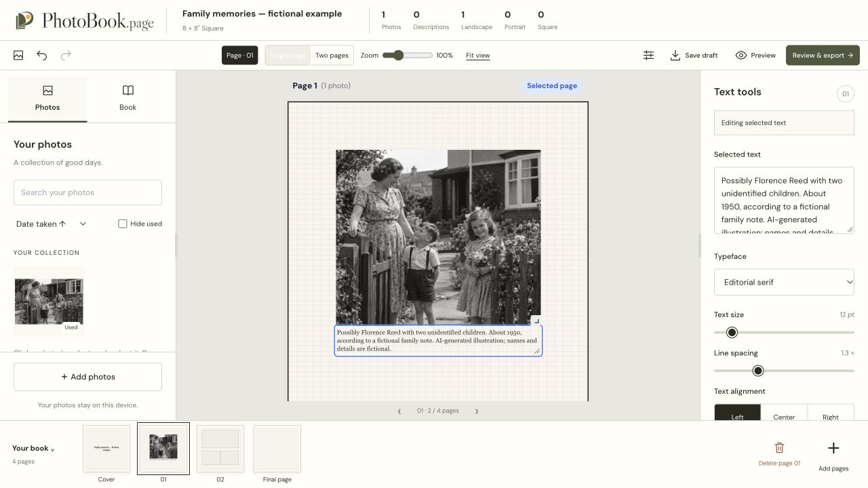Select page 01 thumbnail in filmstrip

coord(163,449)
